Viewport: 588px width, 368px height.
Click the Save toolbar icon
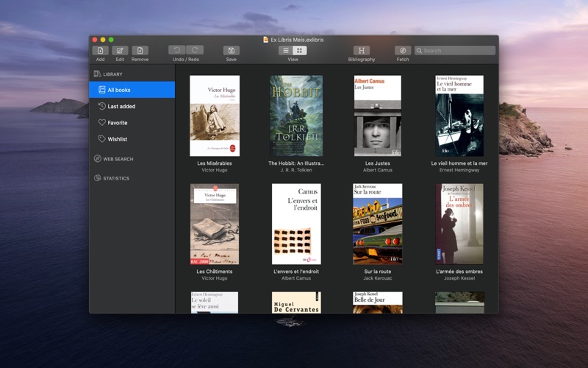(232, 50)
